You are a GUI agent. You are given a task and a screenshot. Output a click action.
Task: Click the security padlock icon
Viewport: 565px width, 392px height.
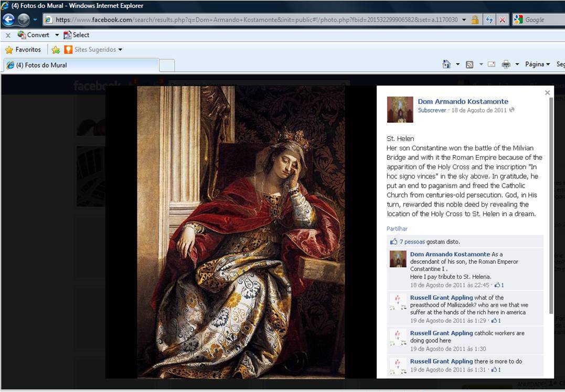475,20
